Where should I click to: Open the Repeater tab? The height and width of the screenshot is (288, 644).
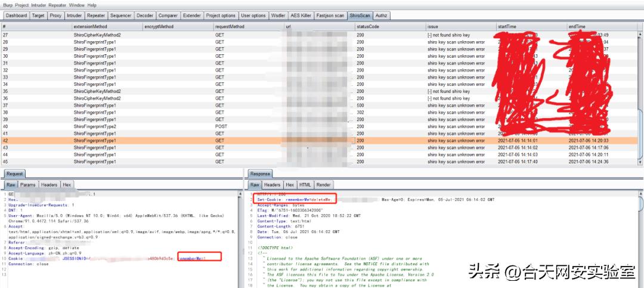(95, 16)
